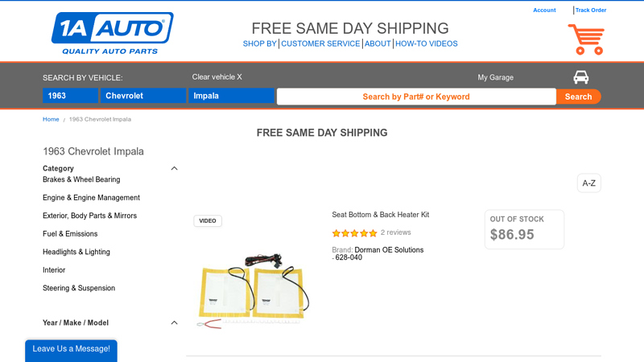Viewport: 644px width, 362px height.
Task: Click the VIDEO badge on product
Action: (208, 220)
